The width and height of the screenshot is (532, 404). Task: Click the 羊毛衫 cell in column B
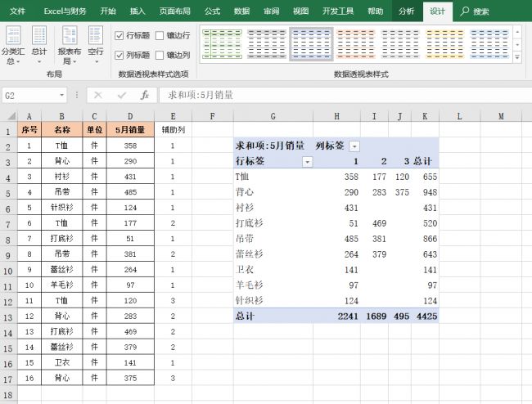click(61, 285)
